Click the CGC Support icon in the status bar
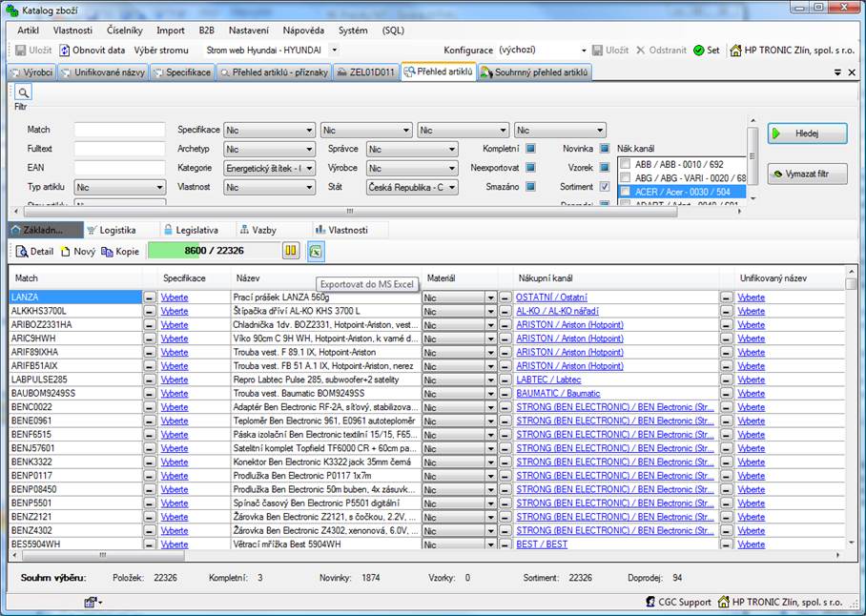Screen dimensions: 866x616 650,602
